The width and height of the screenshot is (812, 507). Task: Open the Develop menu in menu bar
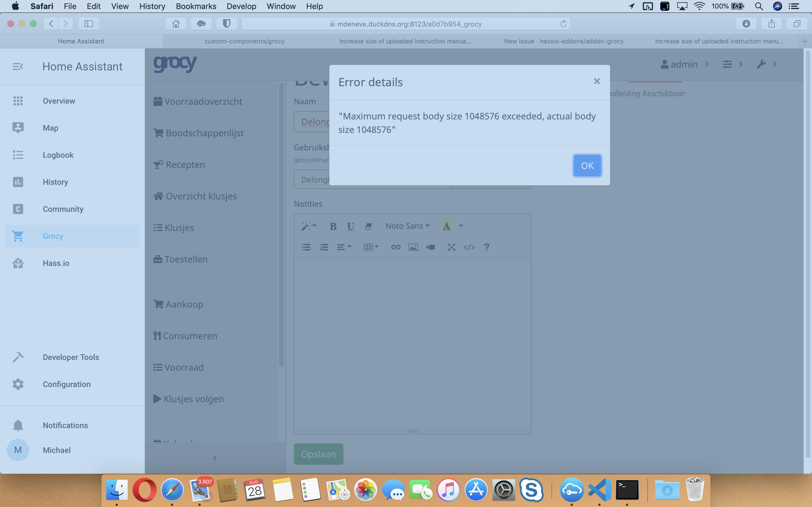241,6
